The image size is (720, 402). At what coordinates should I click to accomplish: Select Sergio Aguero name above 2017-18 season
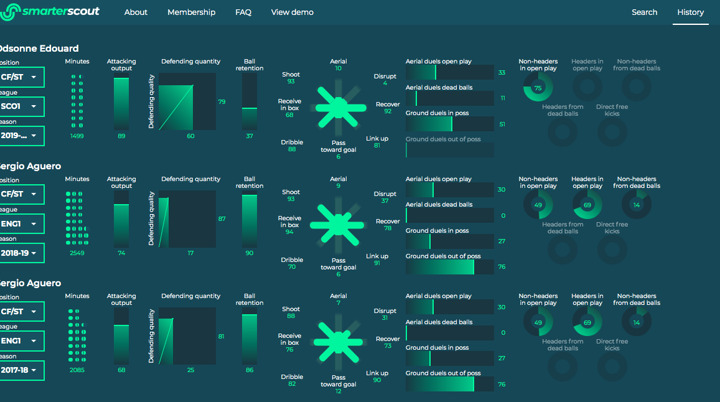click(x=30, y=283)
